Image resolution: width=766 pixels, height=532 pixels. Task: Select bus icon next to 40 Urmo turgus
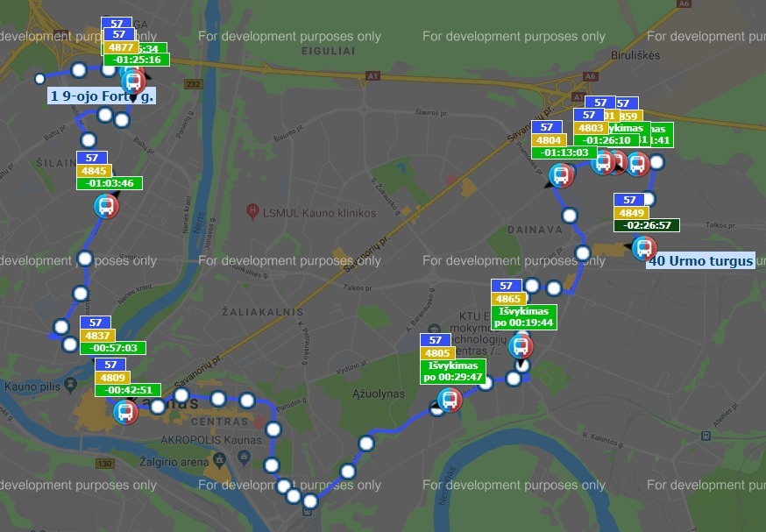[644, 248]
